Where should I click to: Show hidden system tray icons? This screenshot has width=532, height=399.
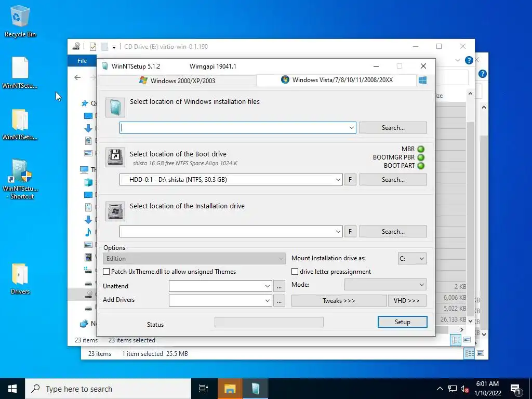[440, 389]
